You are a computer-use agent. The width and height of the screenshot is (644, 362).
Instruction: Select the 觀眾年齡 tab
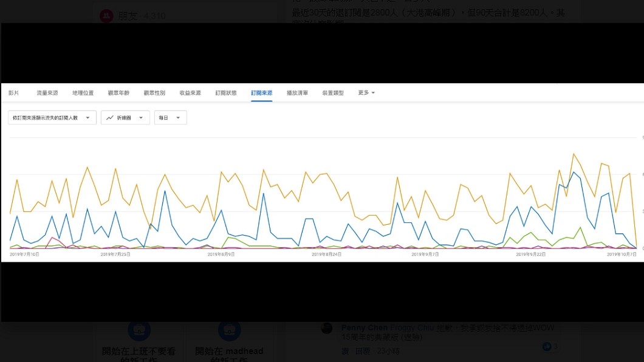118,93
